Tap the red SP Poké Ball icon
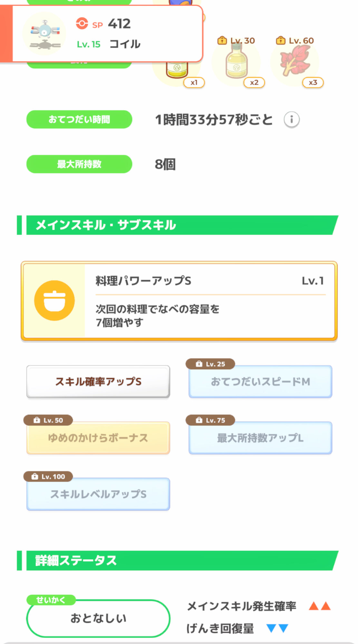Viewport: 358px width, 644px height. pyautogui.click(x=82, y=24)
